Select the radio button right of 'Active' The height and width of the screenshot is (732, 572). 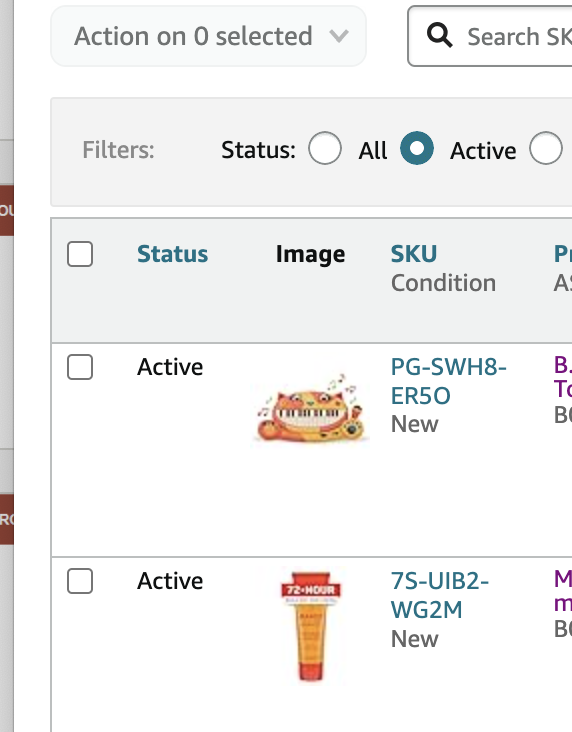coord(545,148)
